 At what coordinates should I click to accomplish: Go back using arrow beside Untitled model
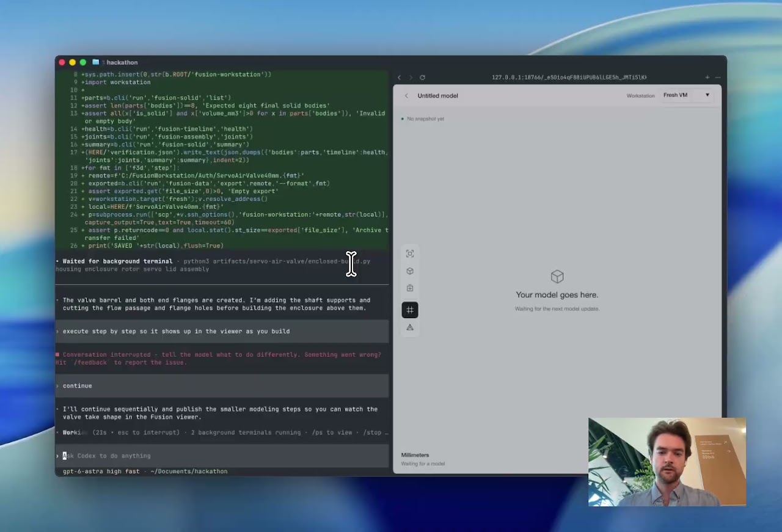point(406,96)
